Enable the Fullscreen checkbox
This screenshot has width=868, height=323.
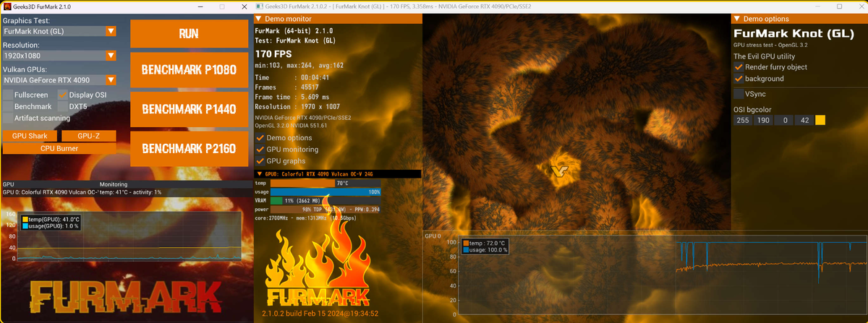[7, 95]
